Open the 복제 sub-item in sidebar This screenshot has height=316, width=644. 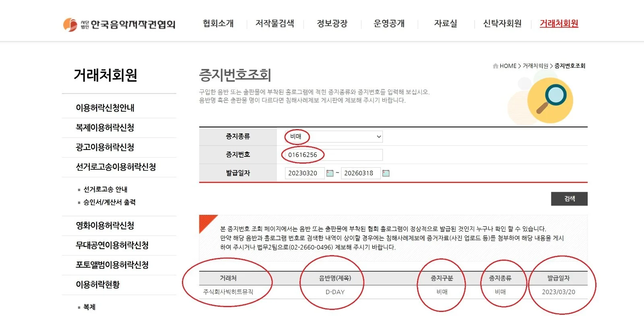(x=89, y=307)
